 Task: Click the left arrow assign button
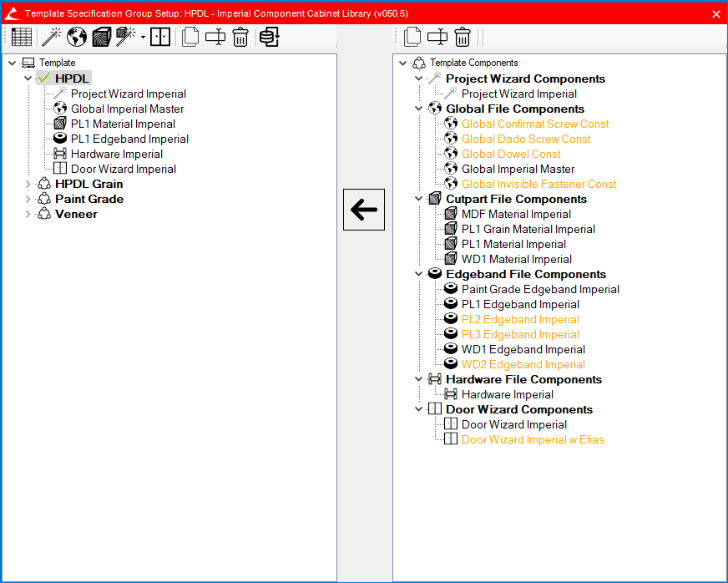pyautogui.click(x=364, y=210)
